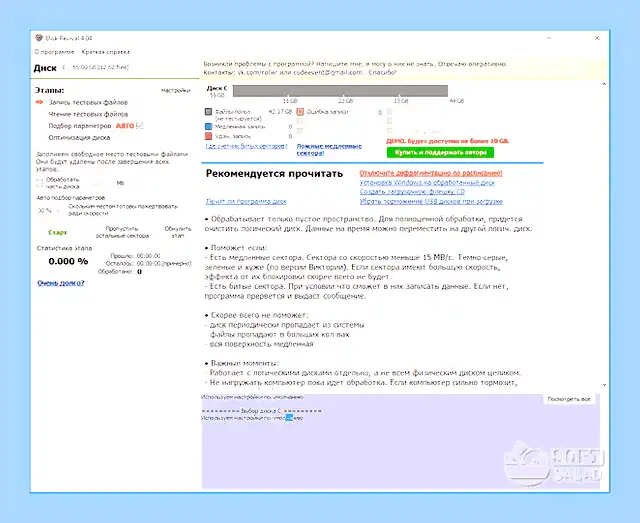Open the 30 % speed sacrifice dropdown

pyautogui.click(x=49, y=211)
